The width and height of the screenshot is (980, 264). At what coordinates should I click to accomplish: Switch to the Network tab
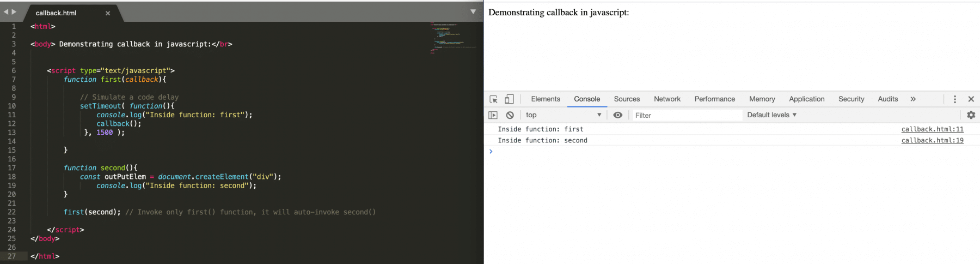(667, 99)
